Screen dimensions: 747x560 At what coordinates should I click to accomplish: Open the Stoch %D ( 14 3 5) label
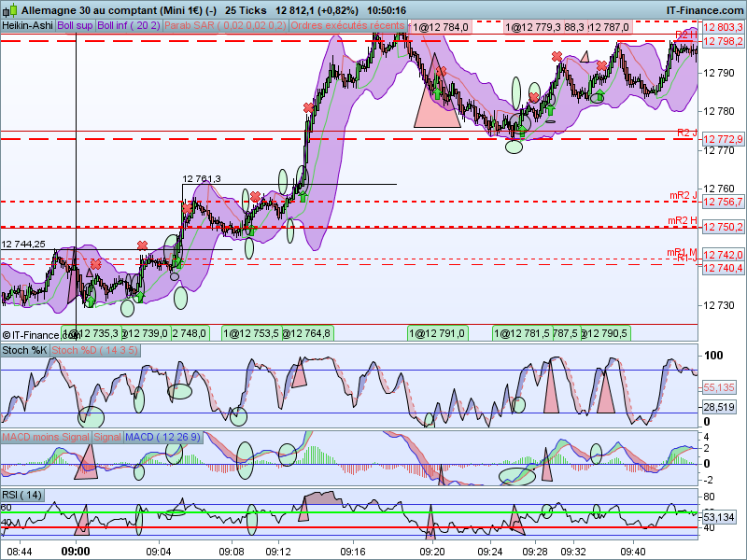pyautogui.click(x=95, y=351)
